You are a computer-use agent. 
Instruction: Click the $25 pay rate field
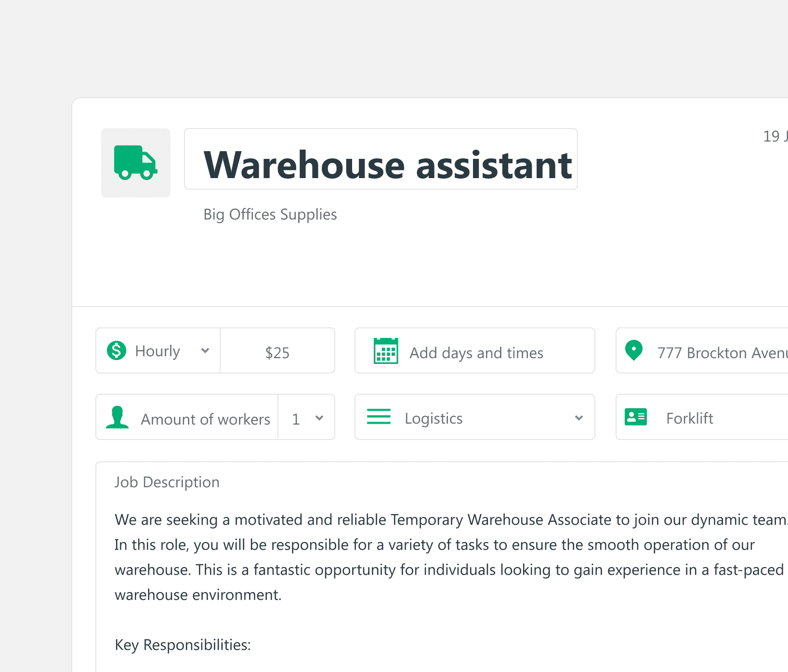pyautogui.click(x=277, y=353)
